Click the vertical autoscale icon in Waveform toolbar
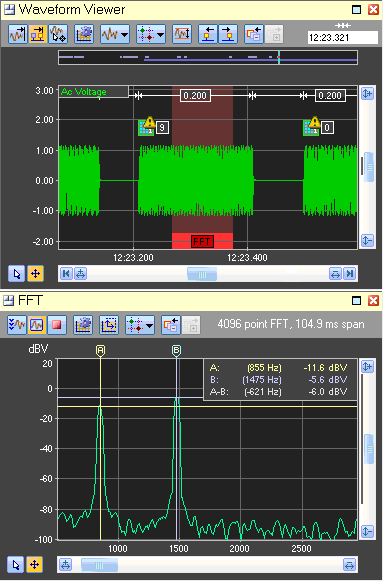Viewport: 383px width, 581px height. tap(182, 34)
